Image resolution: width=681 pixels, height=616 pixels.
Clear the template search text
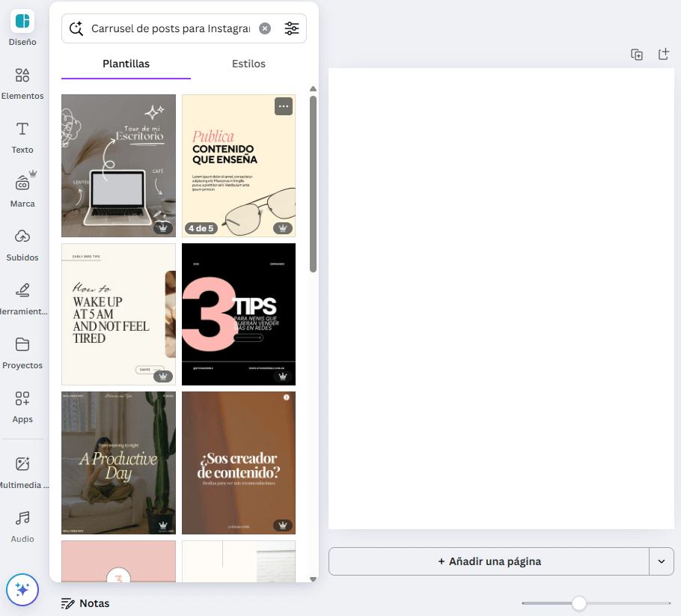[265, 28]
